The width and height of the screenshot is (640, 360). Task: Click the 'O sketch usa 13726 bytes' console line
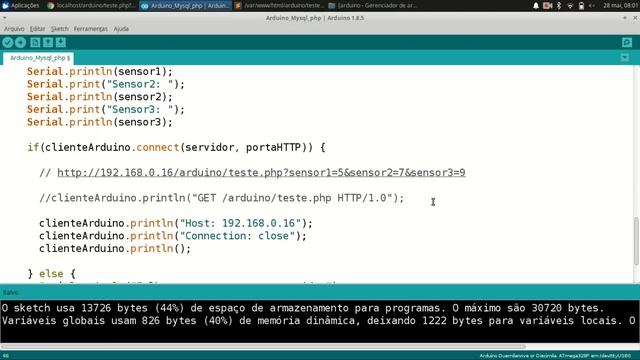303,308
